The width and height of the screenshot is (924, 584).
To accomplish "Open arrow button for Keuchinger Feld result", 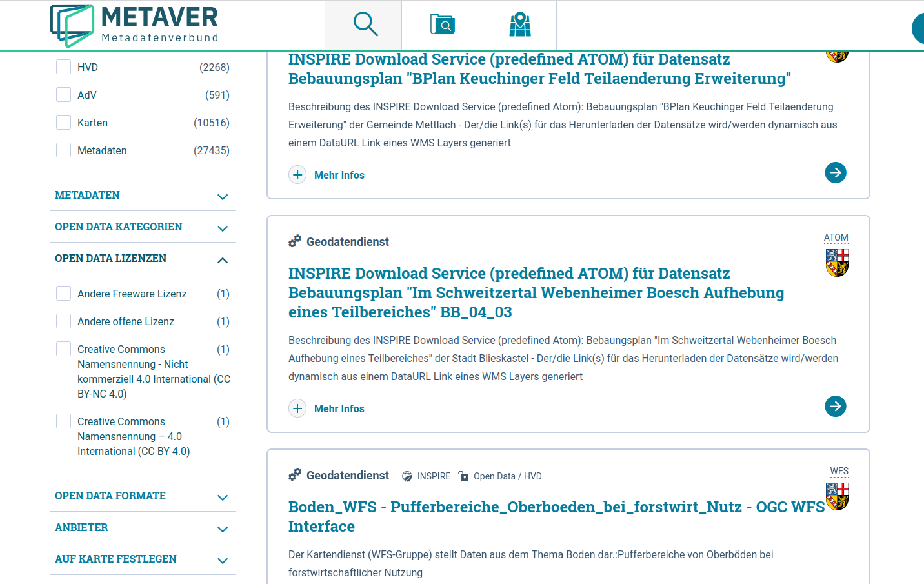I will [x=836, y=172].
